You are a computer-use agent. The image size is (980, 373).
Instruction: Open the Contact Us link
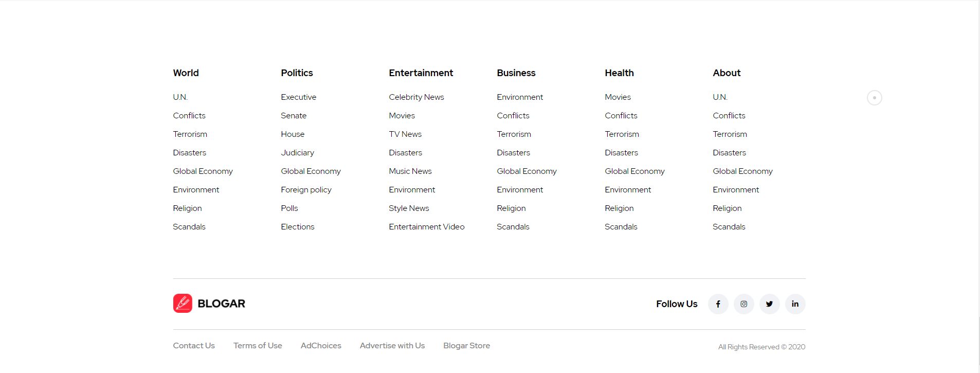194,346
